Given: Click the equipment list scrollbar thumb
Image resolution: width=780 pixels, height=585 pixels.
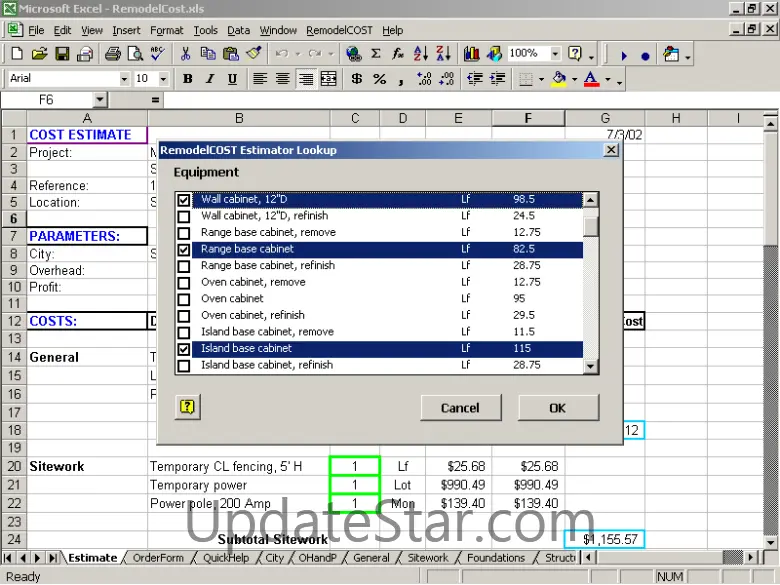Looking at the screenshot, I should click(590, 224).
